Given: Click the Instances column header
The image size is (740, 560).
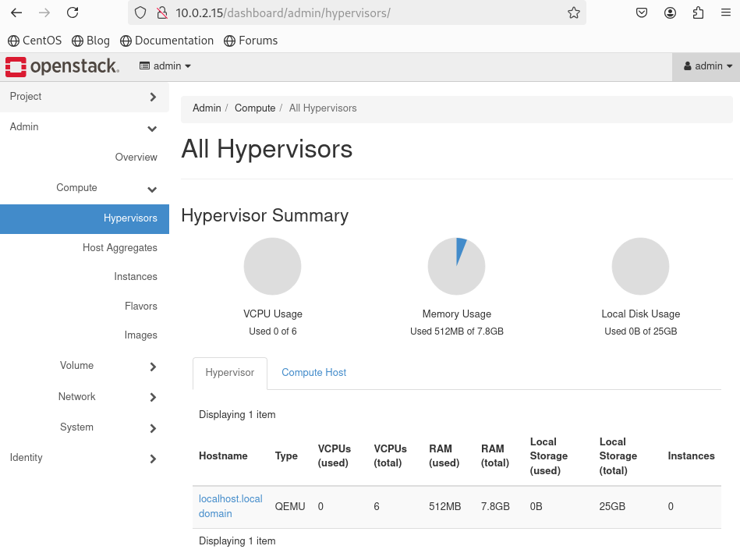Looking at the screenshot, I should 691,456.
